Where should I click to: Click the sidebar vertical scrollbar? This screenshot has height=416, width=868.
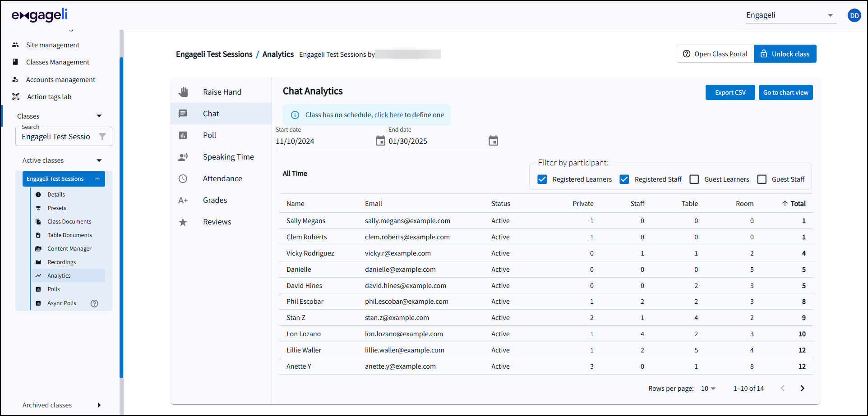click(121, 218)
